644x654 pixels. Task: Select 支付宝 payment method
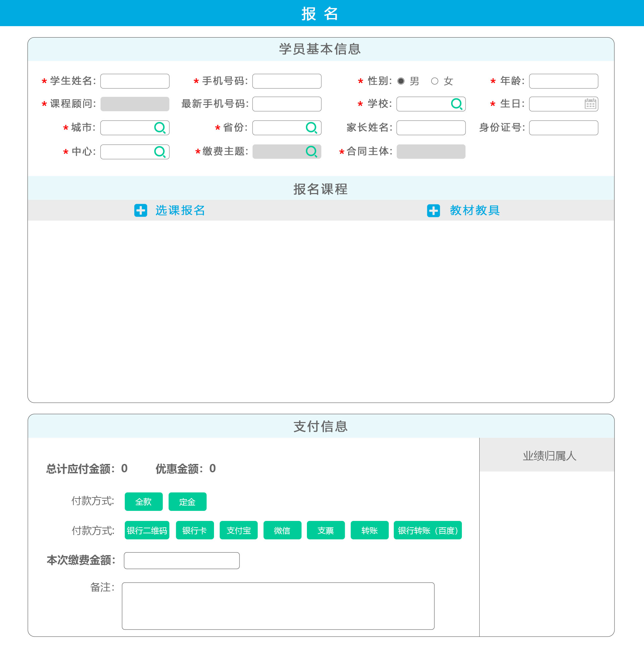tap(238, 530)
